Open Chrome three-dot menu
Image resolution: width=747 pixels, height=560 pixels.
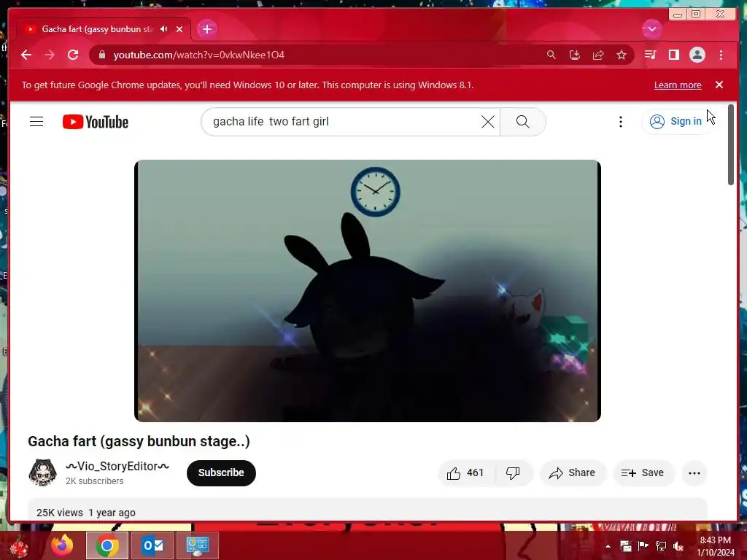tap(721, 55)
